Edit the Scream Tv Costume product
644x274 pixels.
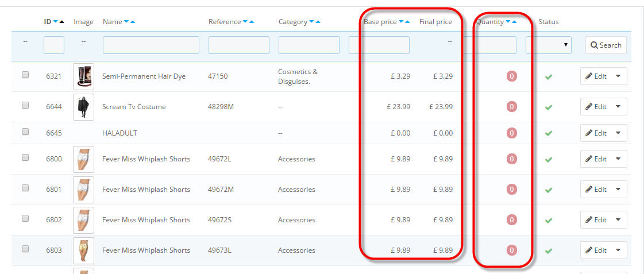tap(596, 107)
